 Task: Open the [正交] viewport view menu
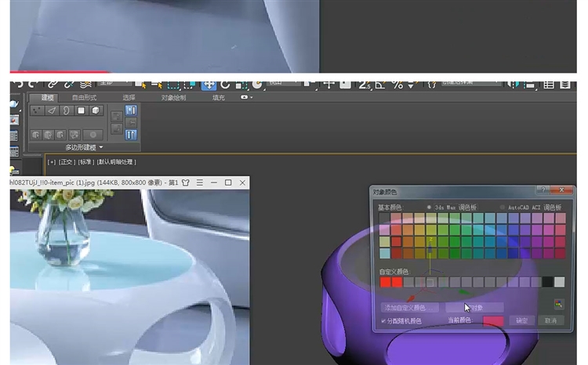tap(67, 162)
